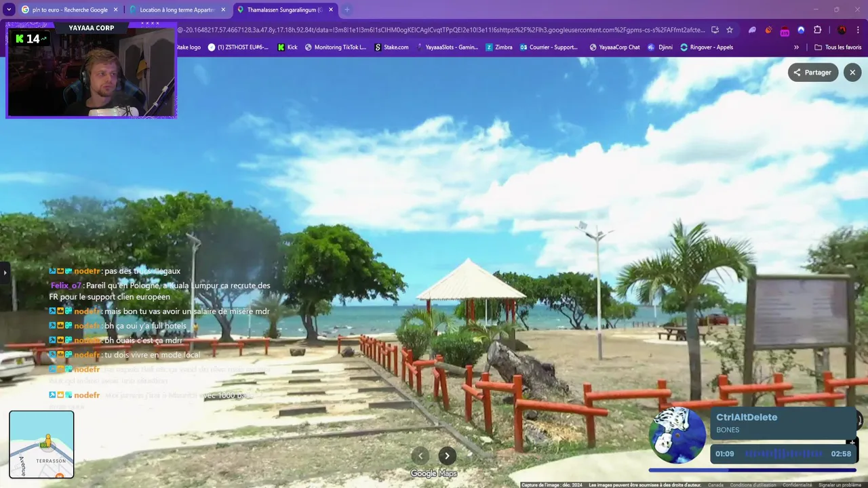Open the YayaaaSlots bookmark
Image resolution: width=868 pixels, height=488 pixels.
(447, 47)
